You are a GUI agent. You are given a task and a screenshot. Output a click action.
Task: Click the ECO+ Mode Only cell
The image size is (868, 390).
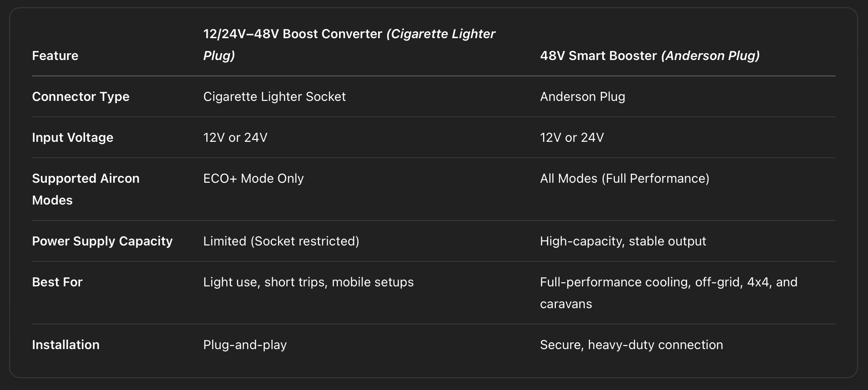[253, 178]
